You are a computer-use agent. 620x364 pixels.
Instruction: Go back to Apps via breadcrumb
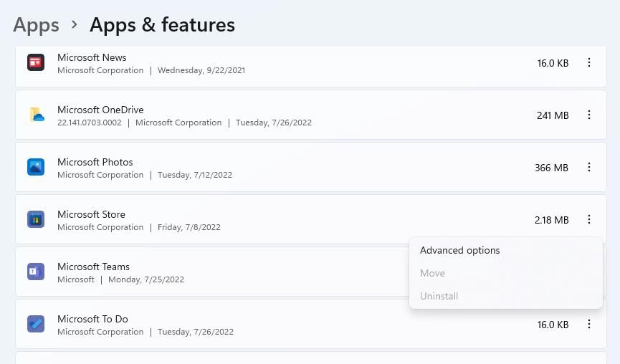[36, 25]
